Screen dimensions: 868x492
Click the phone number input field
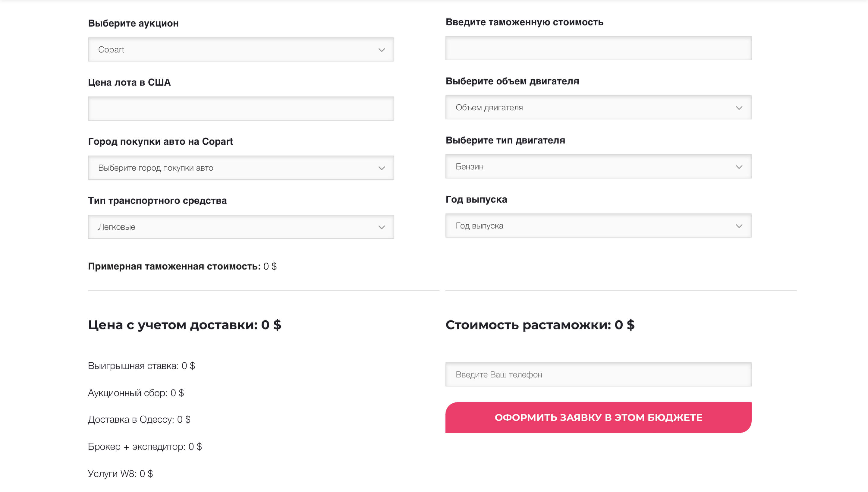pos(598,374)
